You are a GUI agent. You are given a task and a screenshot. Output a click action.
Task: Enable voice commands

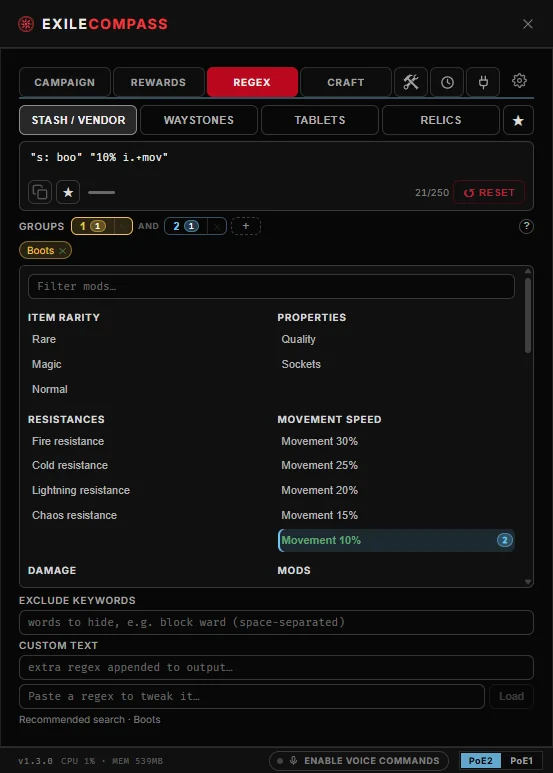(x=359, y=760)
